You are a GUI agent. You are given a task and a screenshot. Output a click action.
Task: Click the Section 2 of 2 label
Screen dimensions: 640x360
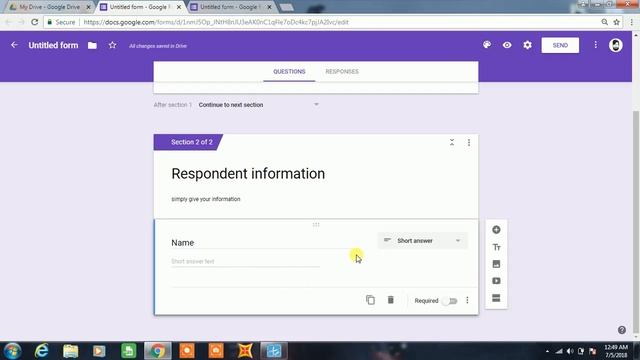tap(192, 142)
